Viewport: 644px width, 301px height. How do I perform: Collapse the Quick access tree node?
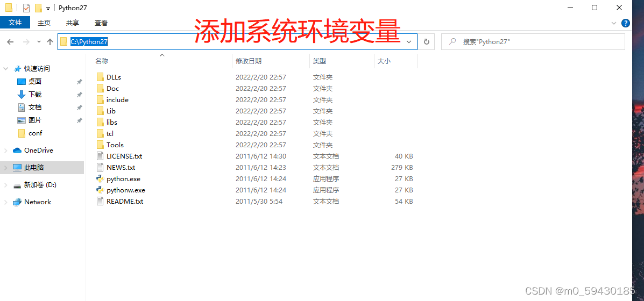click(6, 68)
